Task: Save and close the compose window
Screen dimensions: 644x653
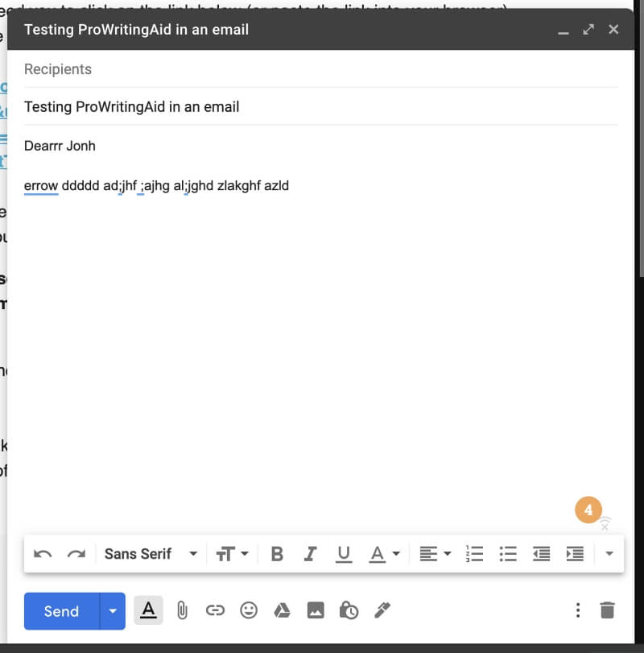Action: (613, 30)
